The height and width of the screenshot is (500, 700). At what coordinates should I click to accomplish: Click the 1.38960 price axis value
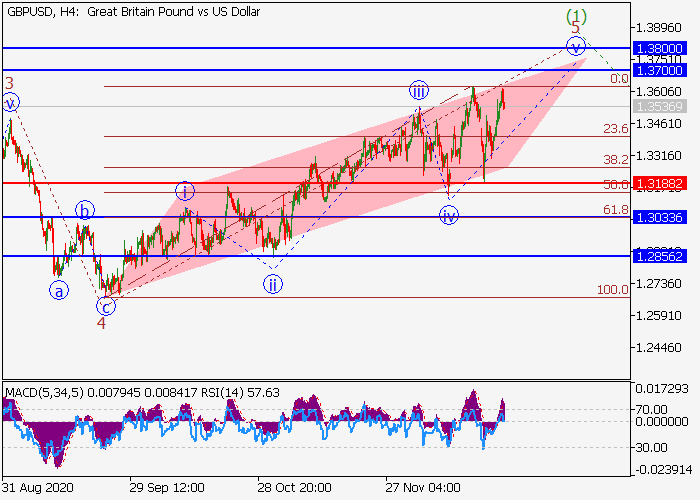pos(658,28)
